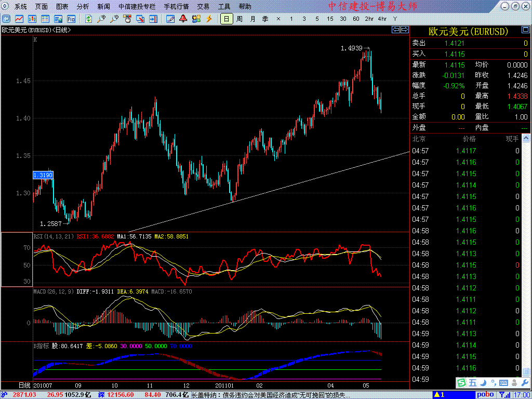Go to previous instrument with left arrow

(396, 30)
